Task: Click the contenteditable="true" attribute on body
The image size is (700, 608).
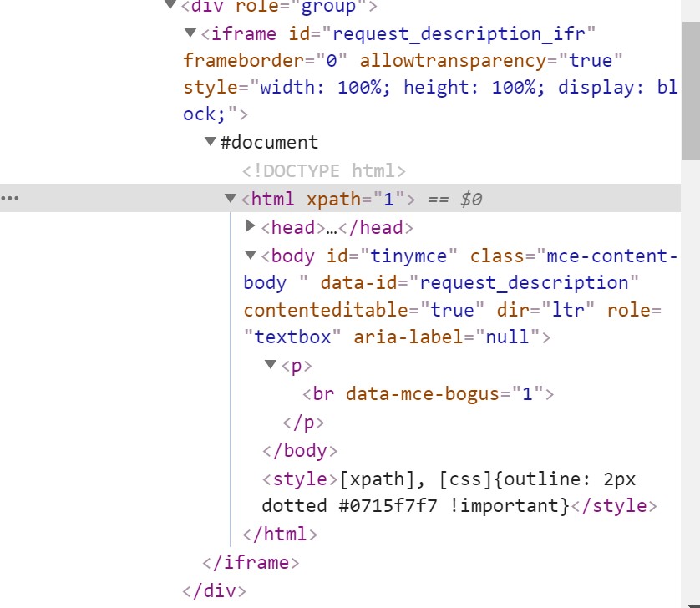Action: (364, 309)
